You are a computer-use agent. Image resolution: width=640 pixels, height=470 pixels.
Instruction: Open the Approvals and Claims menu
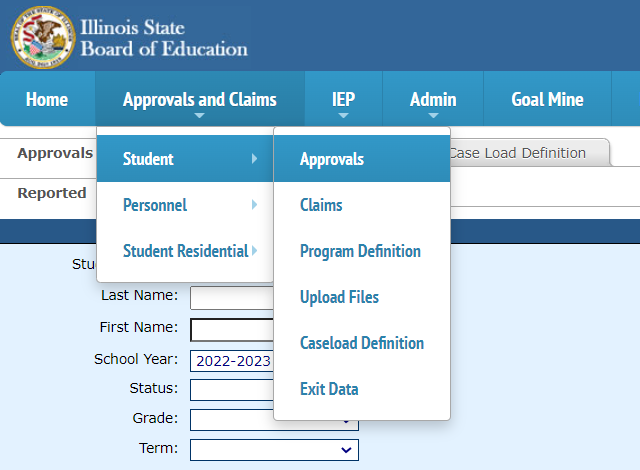click(199, 99)
